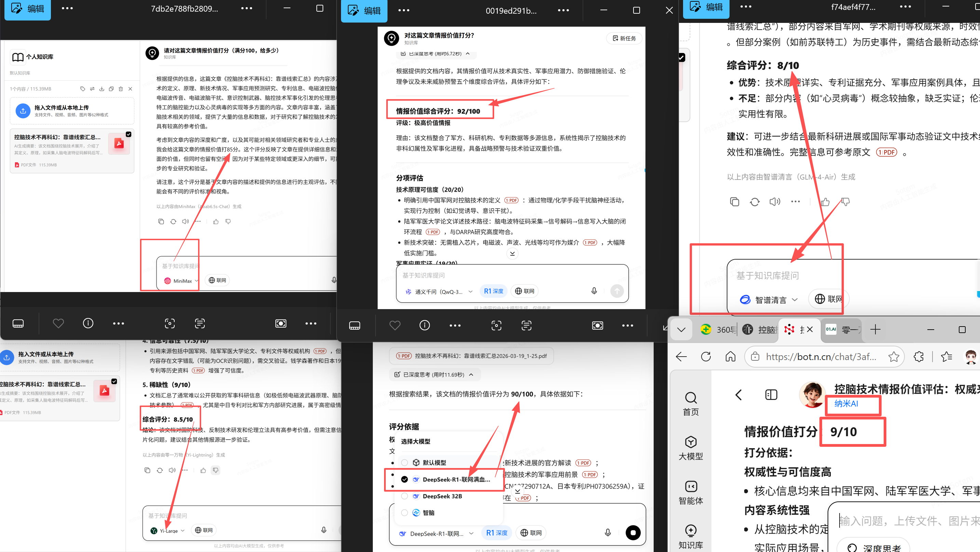This screenshot has height=552, width=980.
Task: Copy the MiniMax response with the copy icon
Action: (x=161, y=221)
